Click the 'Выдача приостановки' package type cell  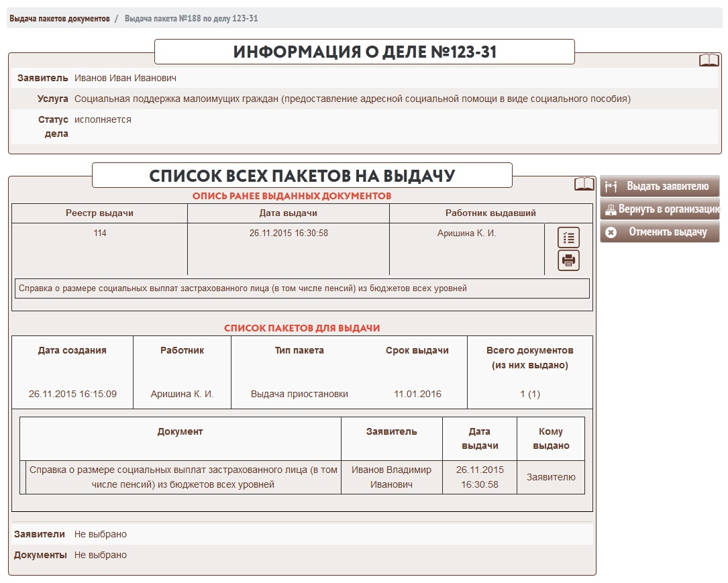click(x=299, y=394)
